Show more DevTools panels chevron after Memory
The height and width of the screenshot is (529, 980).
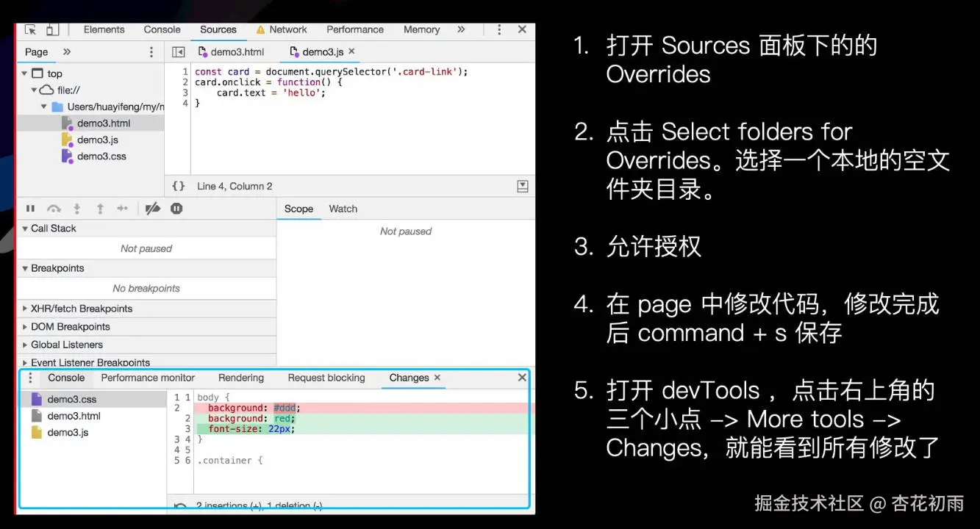click(x=461, y=30)
